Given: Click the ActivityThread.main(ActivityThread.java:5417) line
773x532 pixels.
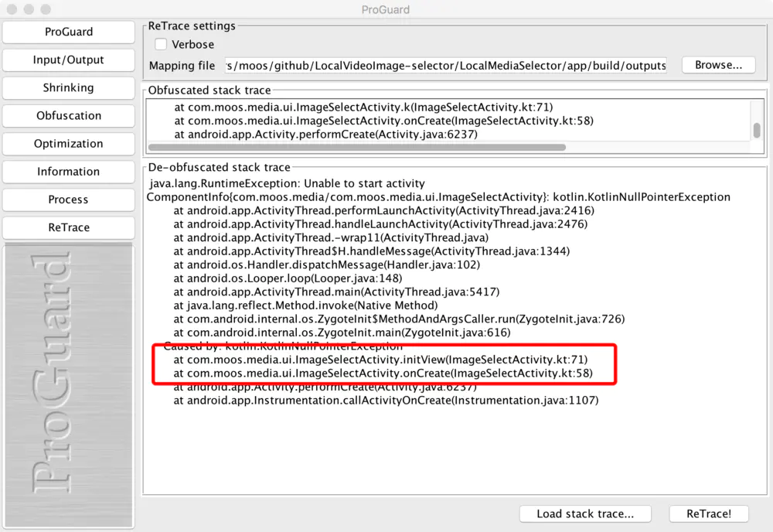Looking at the screenshot, I should pos(336,292).
